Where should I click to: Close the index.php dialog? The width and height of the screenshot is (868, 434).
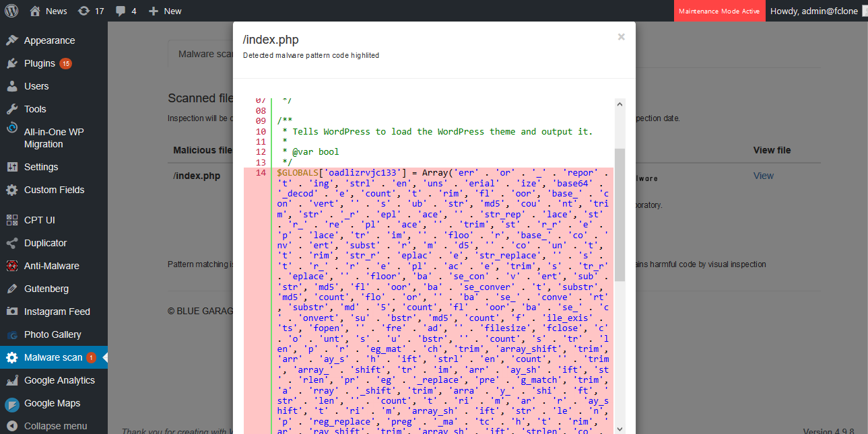pyautogui.click(x=621, y=38)
